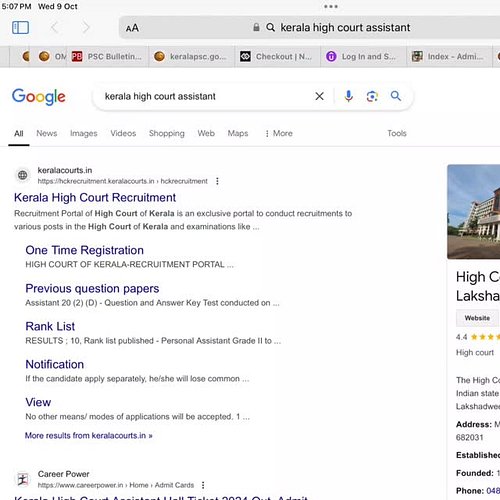Open the Previous question papers link
500x500 pixels.
click(x=92, y=288)
